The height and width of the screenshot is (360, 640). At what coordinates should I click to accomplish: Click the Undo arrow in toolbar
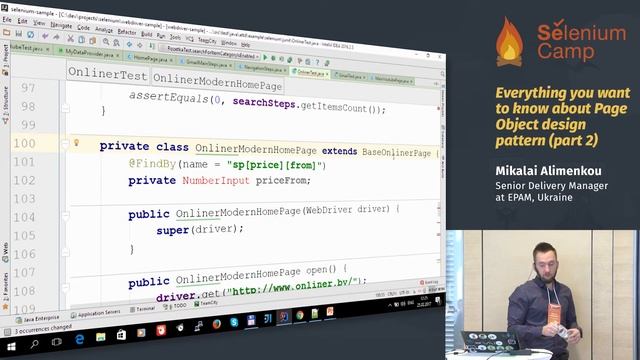click(45, 36)
